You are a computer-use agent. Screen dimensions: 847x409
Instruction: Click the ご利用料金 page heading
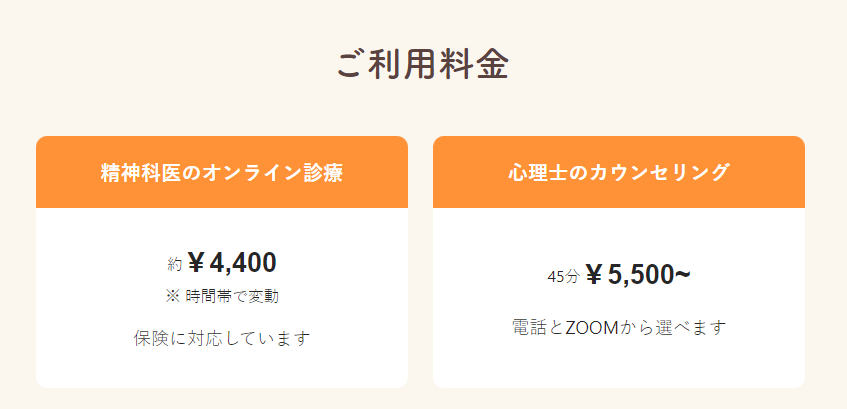pyautogui.click(x=422, y=65)
